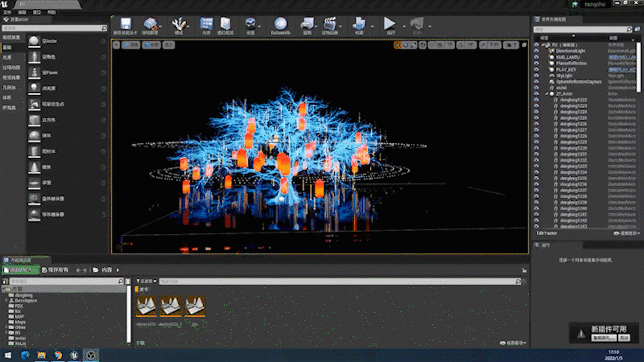644x362 pixels.
Task: Toggle visibility eye for PlanarReflection
Action: [x=537, y=63]
